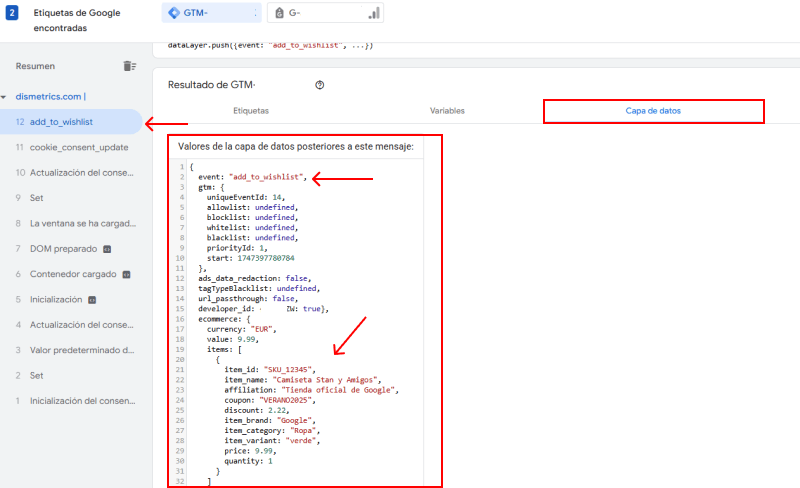Click the price: 9.99 line
Screen dimensions: 800x488
(250, 451)
